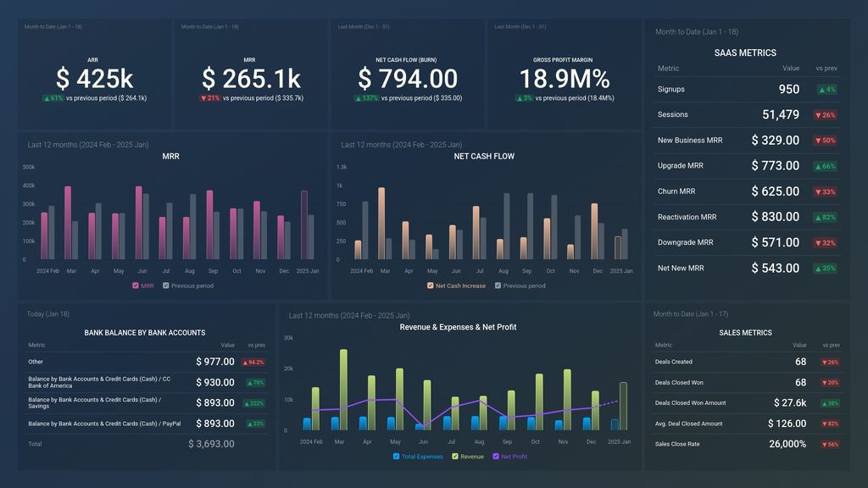Click Deals Closed Won Amount $ 27.6k

(x=790, y=402)
